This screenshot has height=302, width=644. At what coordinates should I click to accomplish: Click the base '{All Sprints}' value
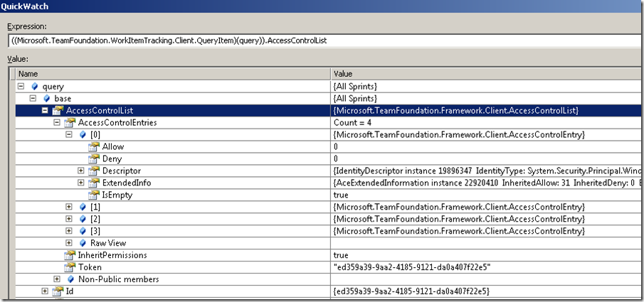355,99
